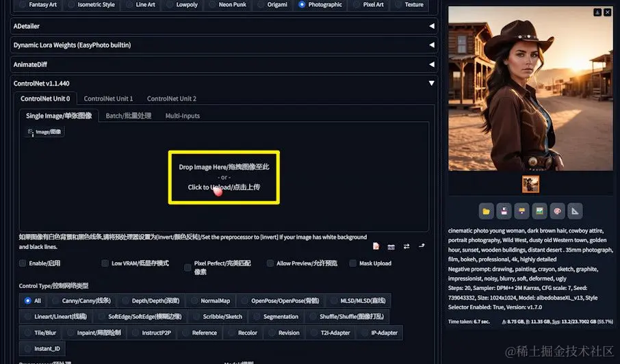Select T2I-Adapter control type

click(x=330, y=333)
